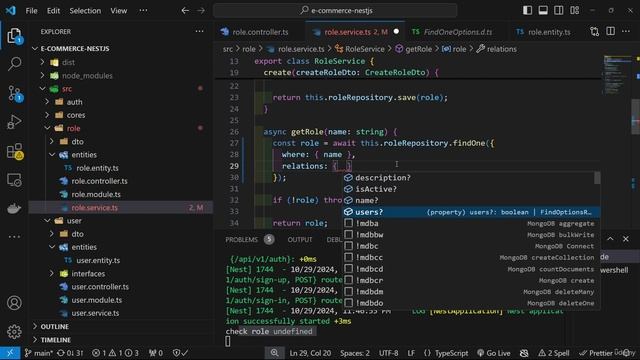The height and width of the screenshot is (360, 640).
Task: Toggle the bottom panel layout
Action: 543,10
